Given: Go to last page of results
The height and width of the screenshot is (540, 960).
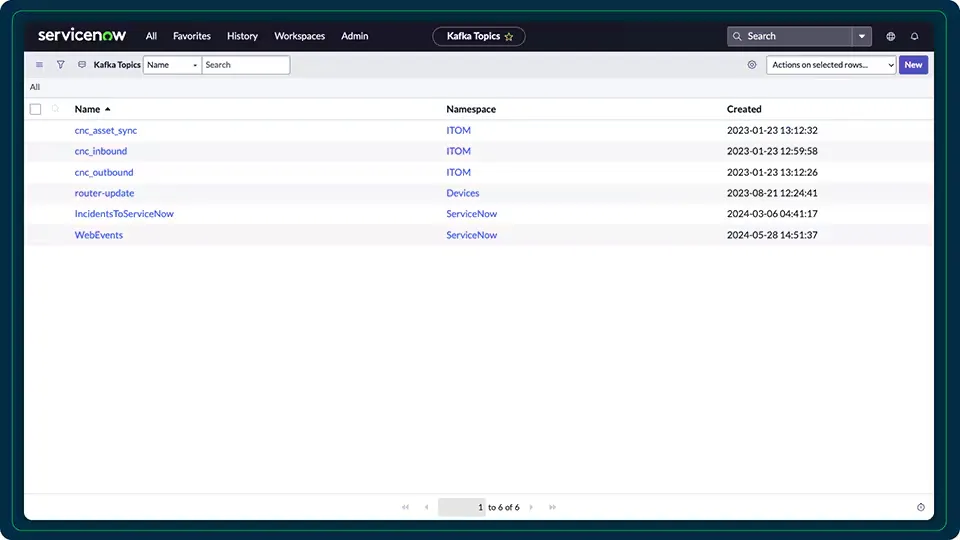Looking at the screenshot, I should pyautogui.click(x=552, y=508).
